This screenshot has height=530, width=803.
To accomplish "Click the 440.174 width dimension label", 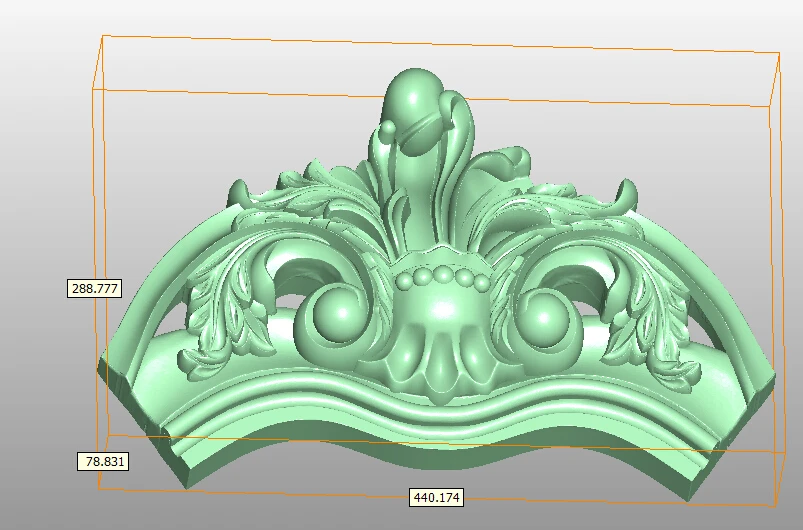I will coord(436,497).
